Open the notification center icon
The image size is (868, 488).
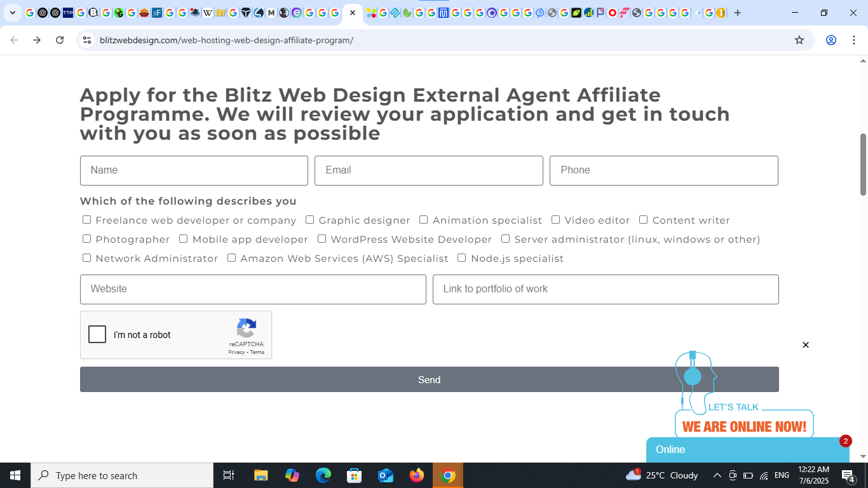tap(848, 475)
